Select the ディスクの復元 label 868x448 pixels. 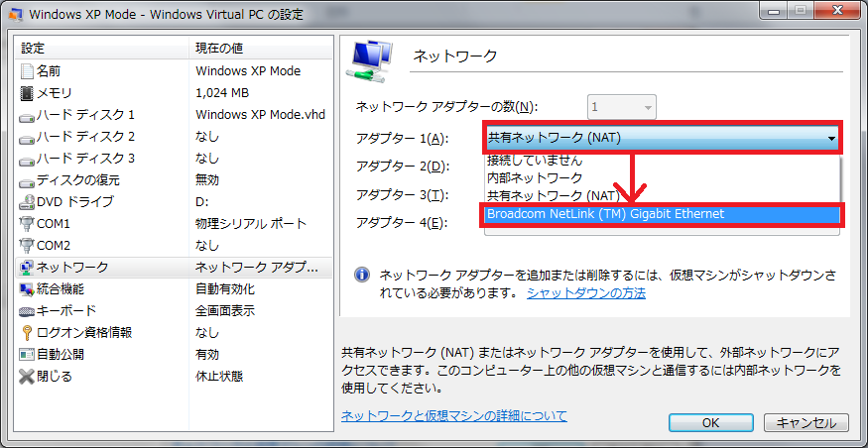coord(78,180)
